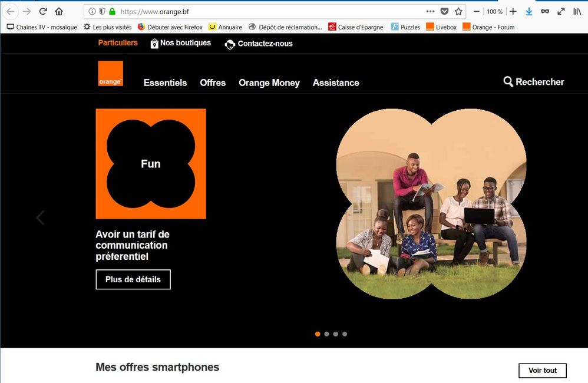Zoom in with the plus button
Image resolution: width=588 pixels, height=383 pixels.
[x=513, y=12]
